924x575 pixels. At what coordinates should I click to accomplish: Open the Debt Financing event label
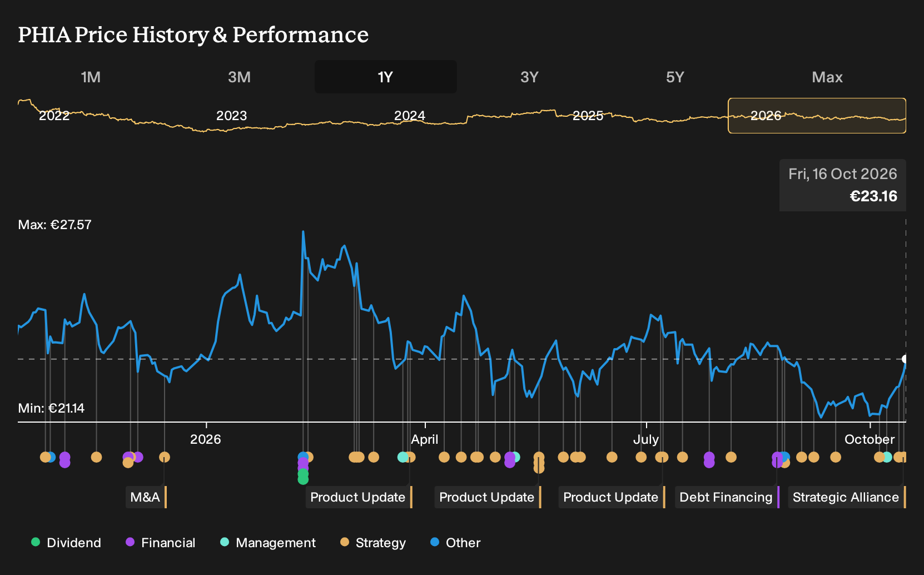[727, 497]
